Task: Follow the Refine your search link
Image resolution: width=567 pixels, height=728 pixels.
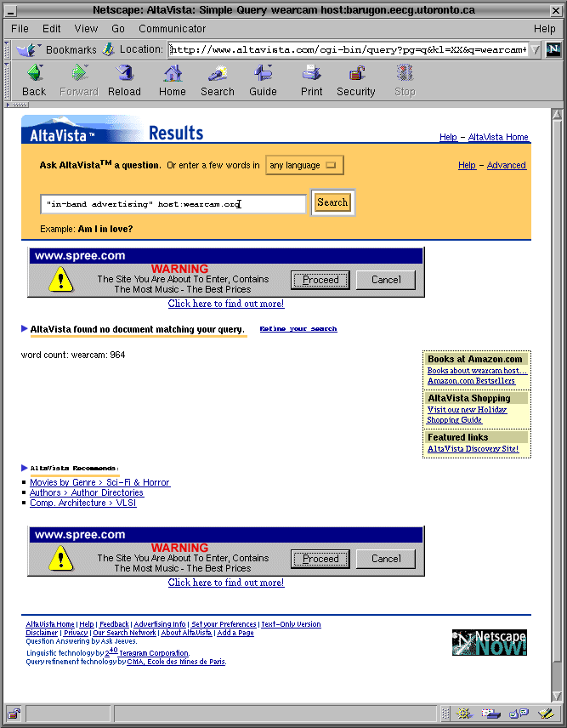Action: [298, 329]
